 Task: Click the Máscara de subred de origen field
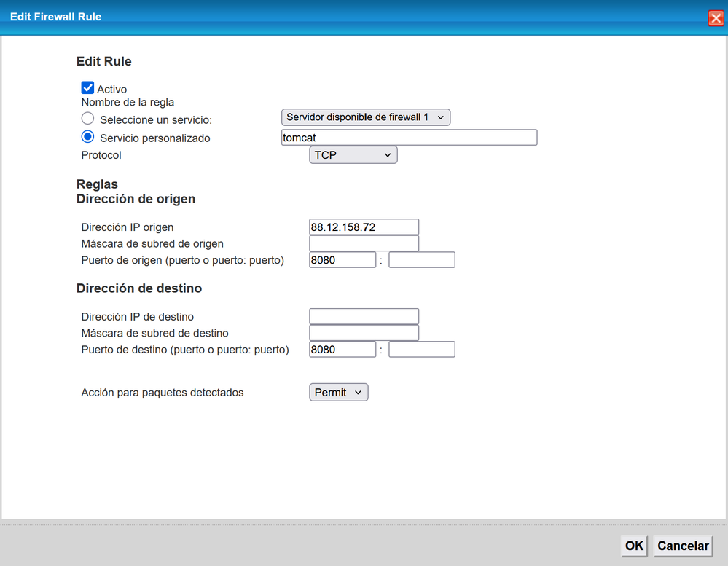(364, 243)
